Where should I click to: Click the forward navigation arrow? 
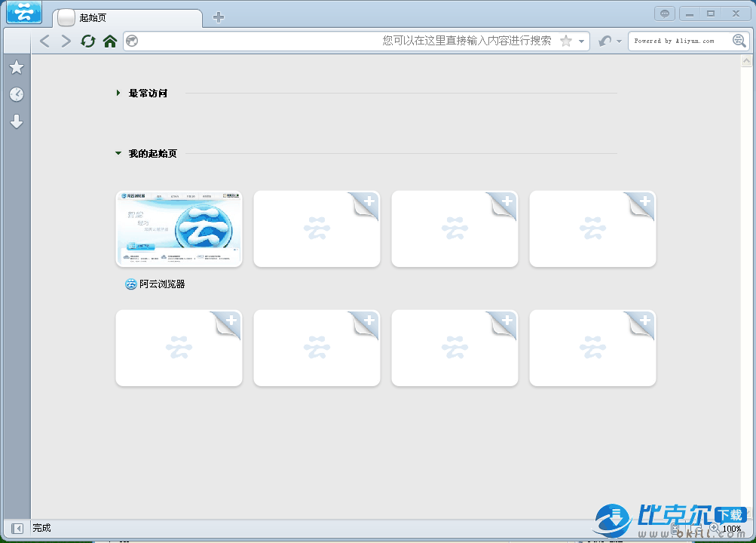[x=66, y=41]
